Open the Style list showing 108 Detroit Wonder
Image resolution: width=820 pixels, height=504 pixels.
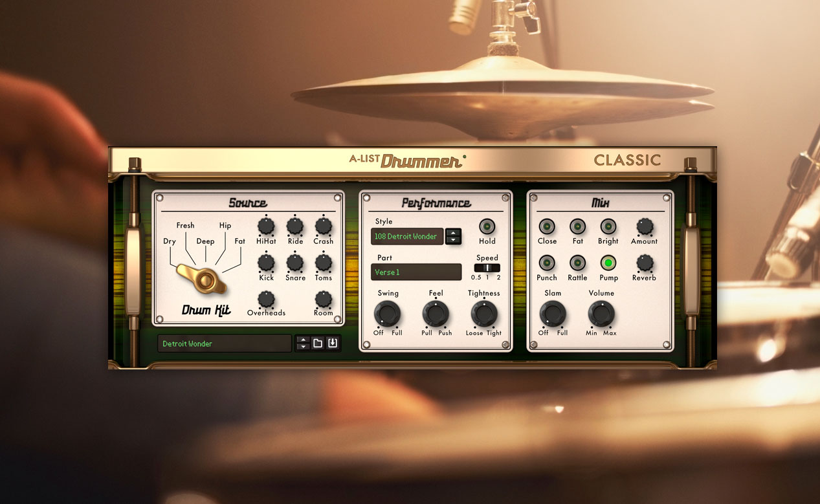[407, 237]
